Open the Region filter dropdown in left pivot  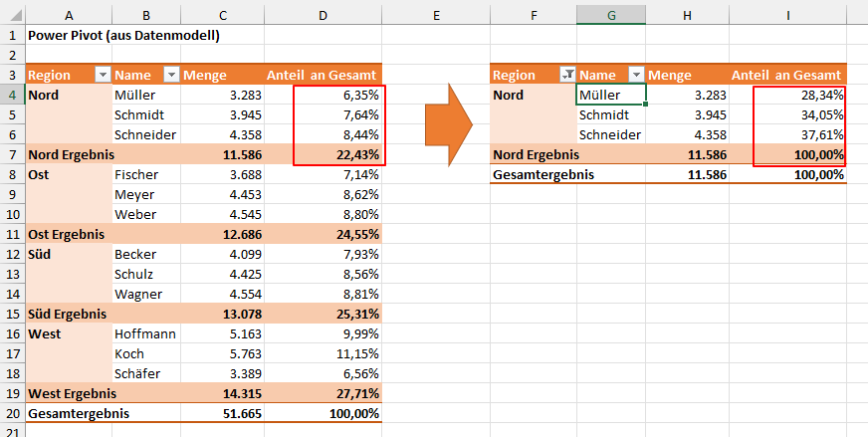tap(104, 75)
